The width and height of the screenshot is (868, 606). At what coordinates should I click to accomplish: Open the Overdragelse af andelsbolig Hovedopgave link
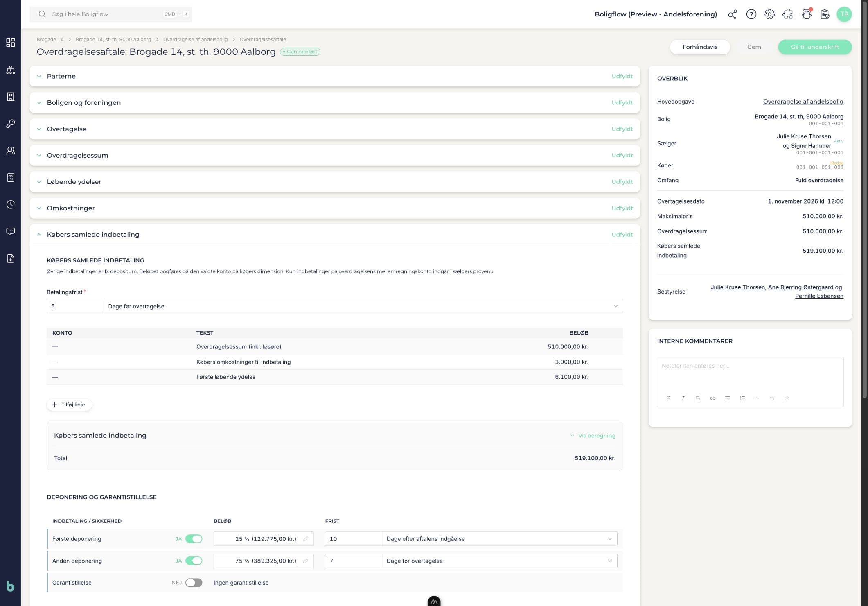[803, 102]
